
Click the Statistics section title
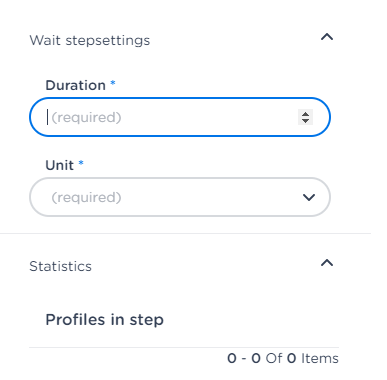click(60, 266)
